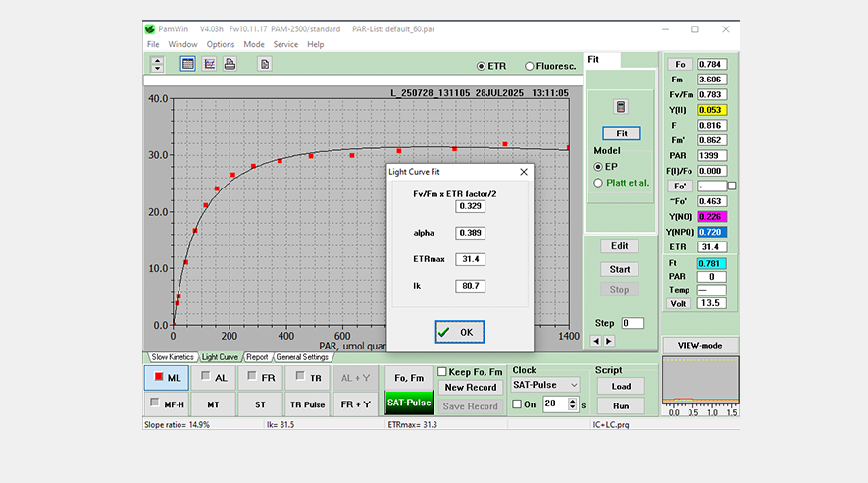
Task: Click the magenta Y(NO) value field
Action: point(712,217)
